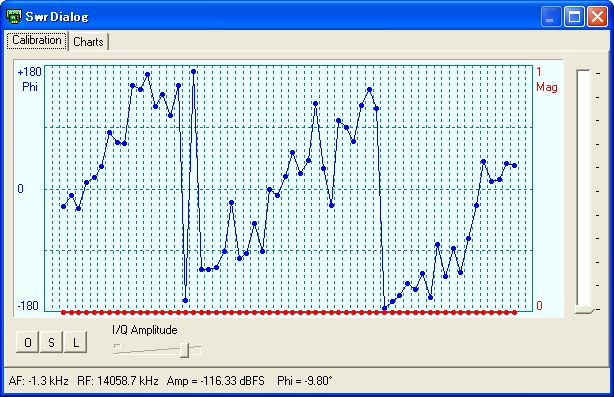Open the Charts tab
Viewport: 614px width, 397px height.
coord(88,42)
